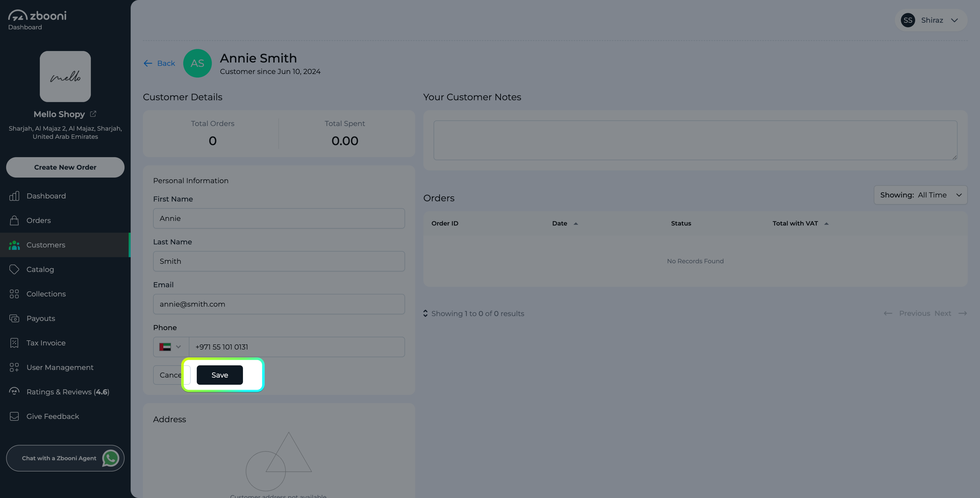
Task: Click the WhatsApp chat icon
Action: (x=111, y=458)
